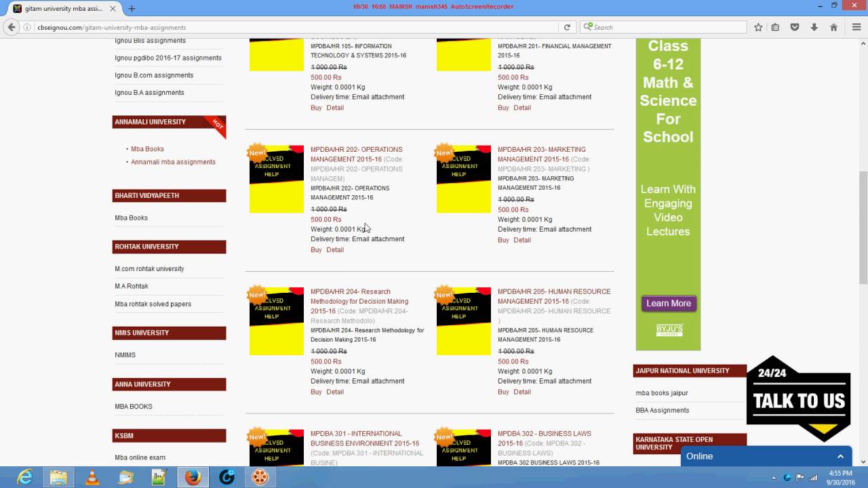Save to Pocket using the toolbar icon
868x488 pixels.
(795, 27)
